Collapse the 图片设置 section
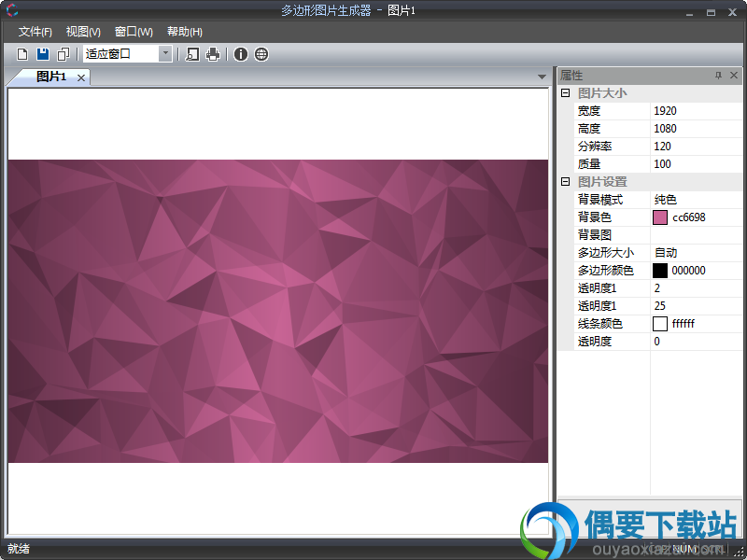Viewport: 747px width, 560px height. click(x=566, y=181)
